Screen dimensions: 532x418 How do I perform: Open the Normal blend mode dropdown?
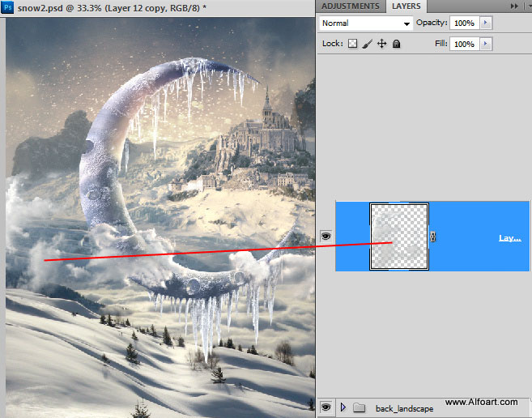[x=365, y=23]
